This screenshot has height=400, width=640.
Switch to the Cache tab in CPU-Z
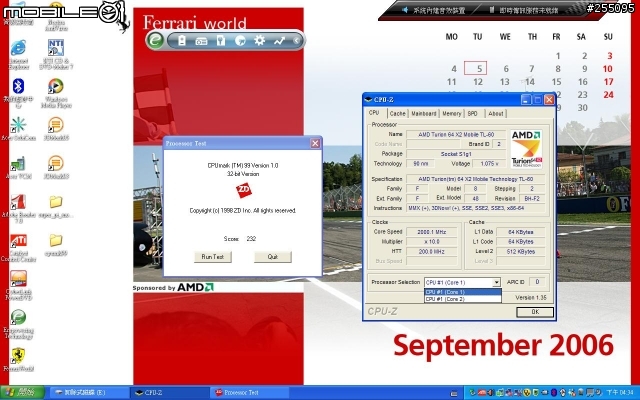tap(397, 113)
